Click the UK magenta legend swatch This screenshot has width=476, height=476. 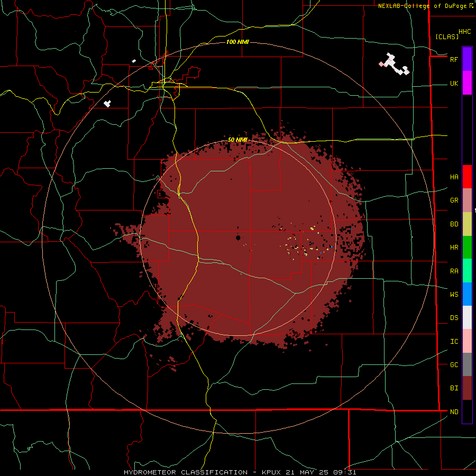tap(467, 83)
